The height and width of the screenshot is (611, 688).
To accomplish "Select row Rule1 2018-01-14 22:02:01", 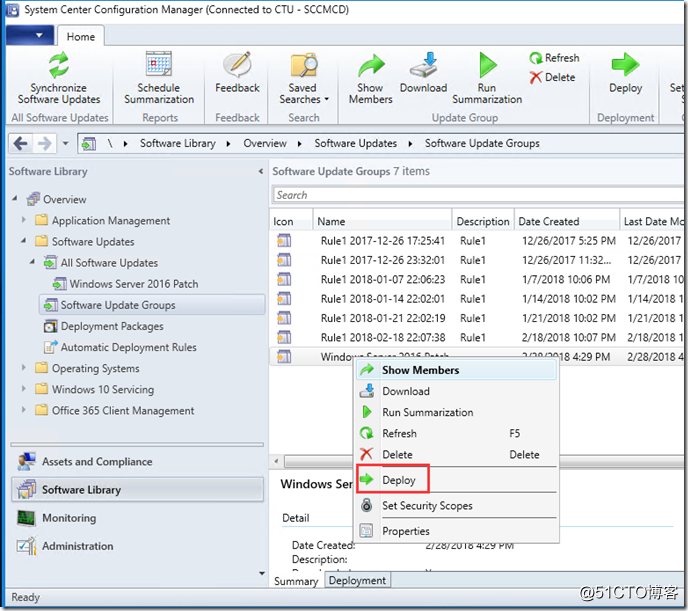I will pos(477,299).
